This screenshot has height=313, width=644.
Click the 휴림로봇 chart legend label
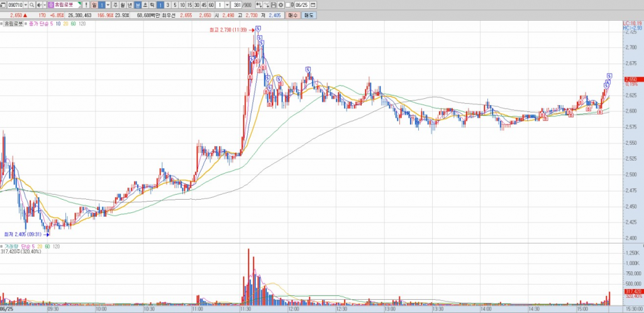pyautogui.click(x=13, y=23)
